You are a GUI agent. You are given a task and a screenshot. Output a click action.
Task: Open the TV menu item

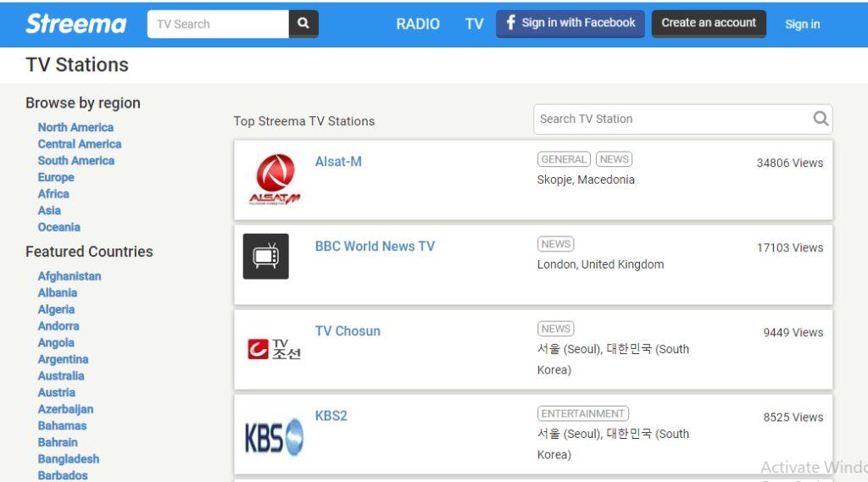point(475,24)
